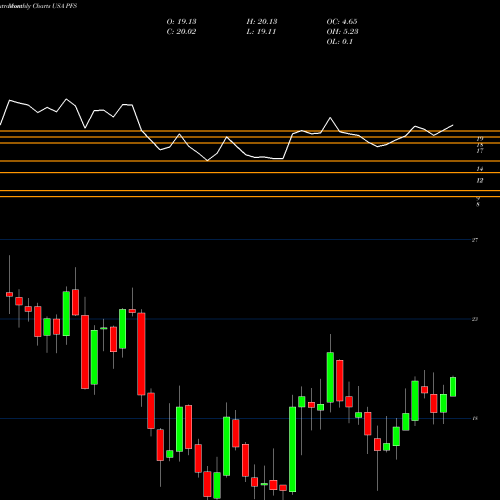Click the 'OC: 4.65' value
The width and height of the screenshot is (500, 500).
[x=342, y=22]
